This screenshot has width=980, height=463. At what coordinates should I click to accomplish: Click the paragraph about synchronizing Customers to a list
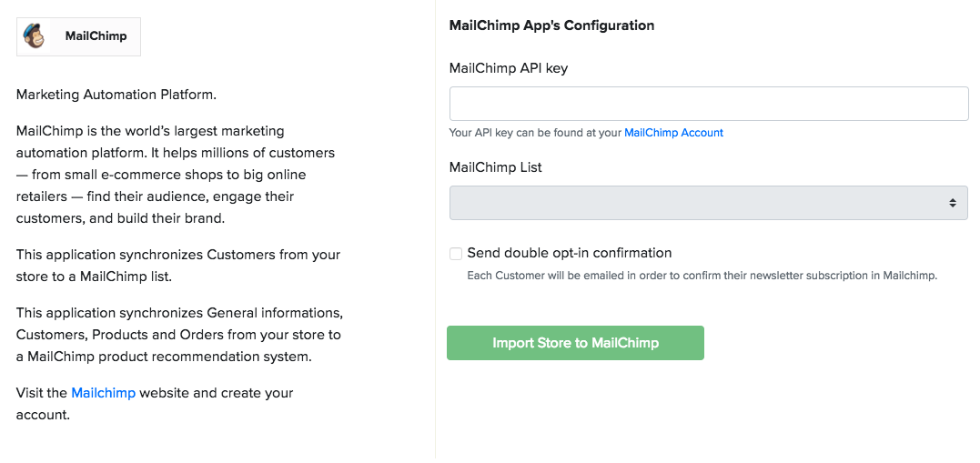pos(178,266)
